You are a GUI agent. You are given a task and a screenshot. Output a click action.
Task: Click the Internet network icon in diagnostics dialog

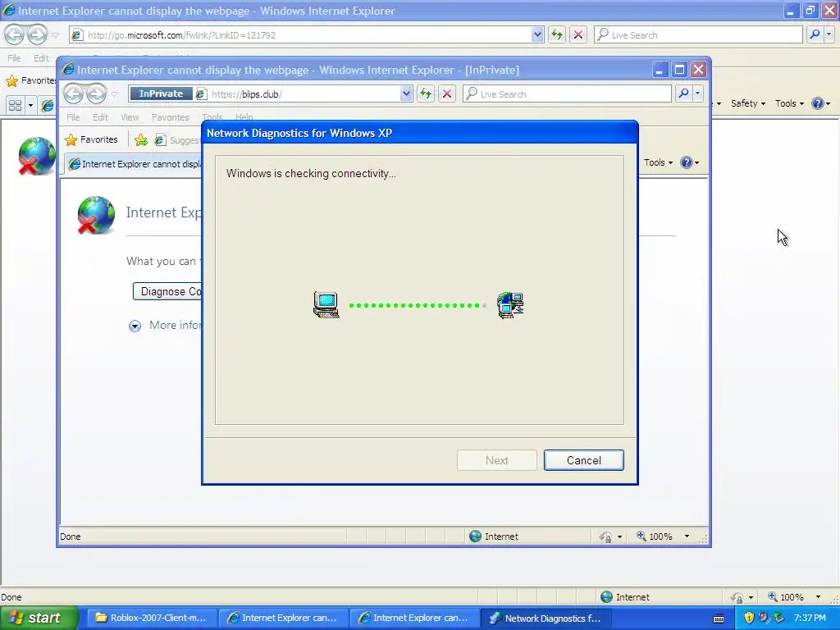[x=510, y=305]
